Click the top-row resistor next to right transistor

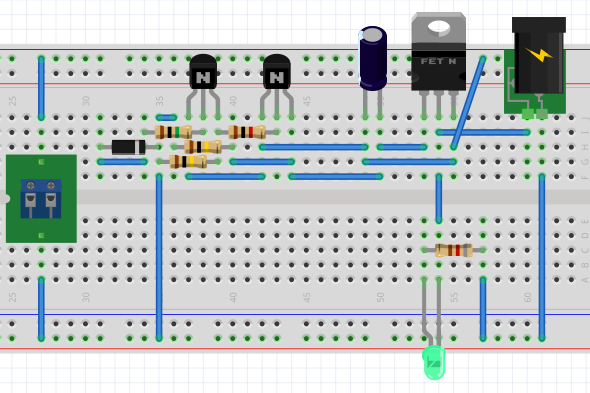click(247, 132)
